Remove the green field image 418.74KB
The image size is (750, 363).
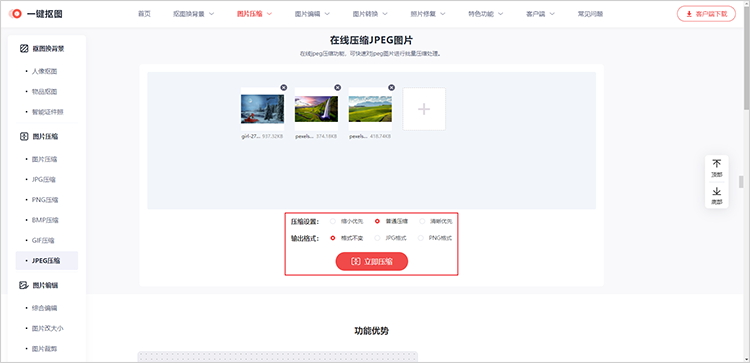click(x=392, y=88)
